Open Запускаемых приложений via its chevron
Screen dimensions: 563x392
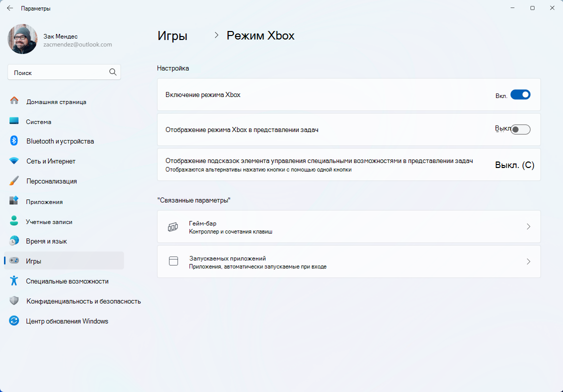528,261
